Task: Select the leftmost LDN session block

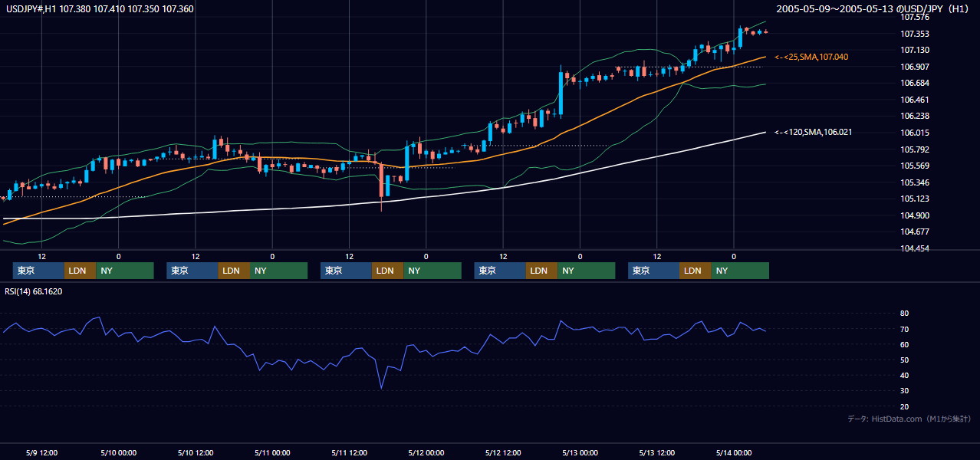Action: coord(80,271)
